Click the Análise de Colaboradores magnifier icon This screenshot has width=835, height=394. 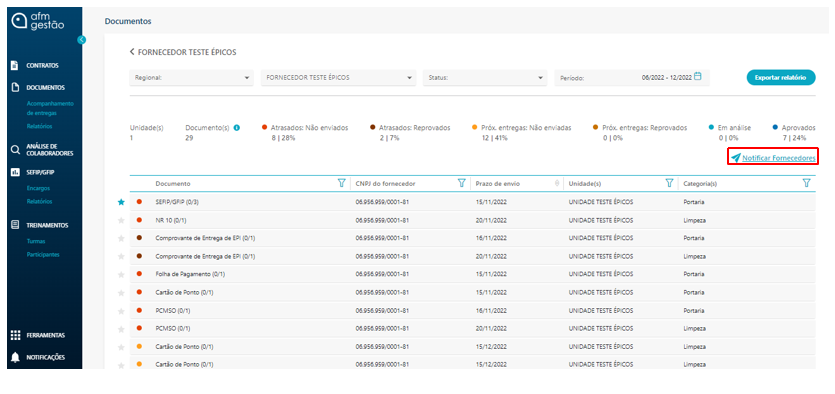15,150
